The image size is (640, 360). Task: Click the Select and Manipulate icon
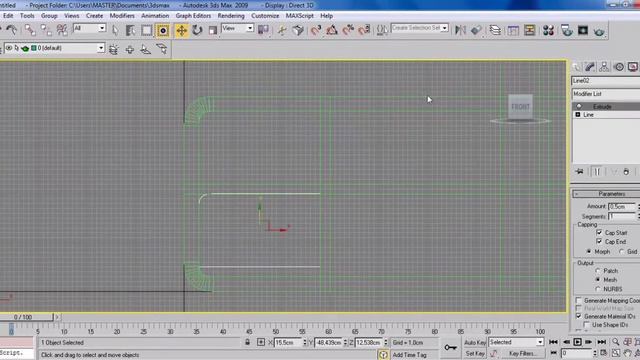(x=282, y=30)
